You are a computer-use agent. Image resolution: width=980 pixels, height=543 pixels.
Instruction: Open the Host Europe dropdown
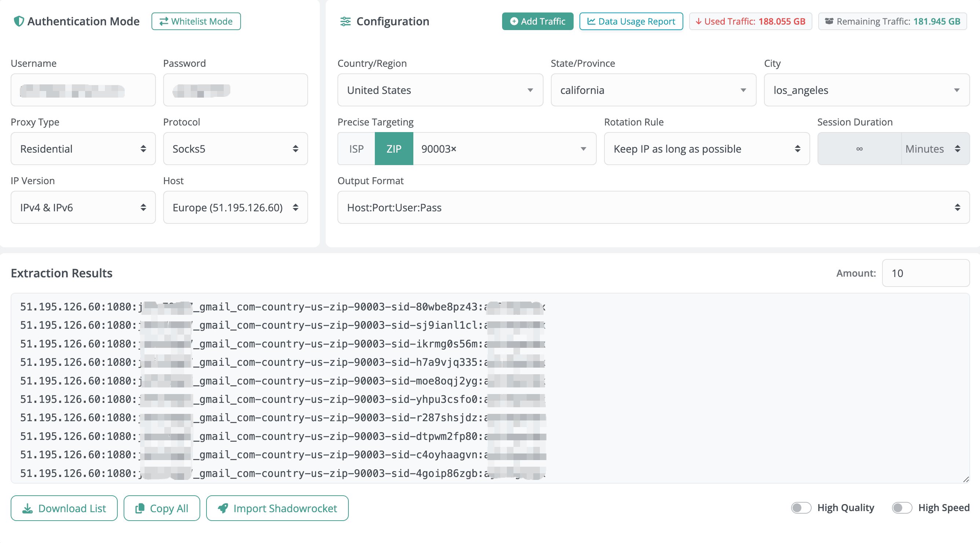(x=235, y=207)
